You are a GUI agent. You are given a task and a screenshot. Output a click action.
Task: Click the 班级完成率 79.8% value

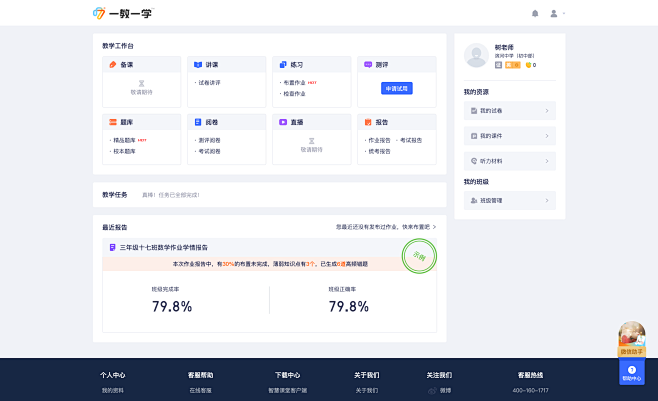pos(172,306)
